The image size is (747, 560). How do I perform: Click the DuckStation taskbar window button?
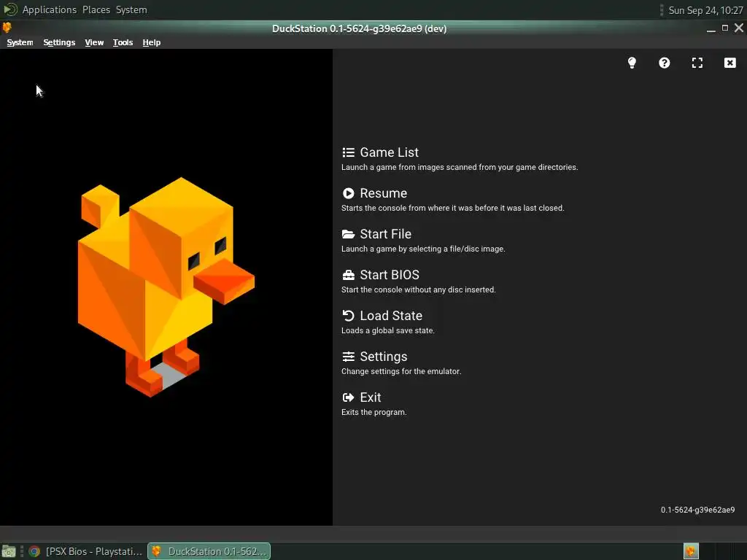point(209,551)
